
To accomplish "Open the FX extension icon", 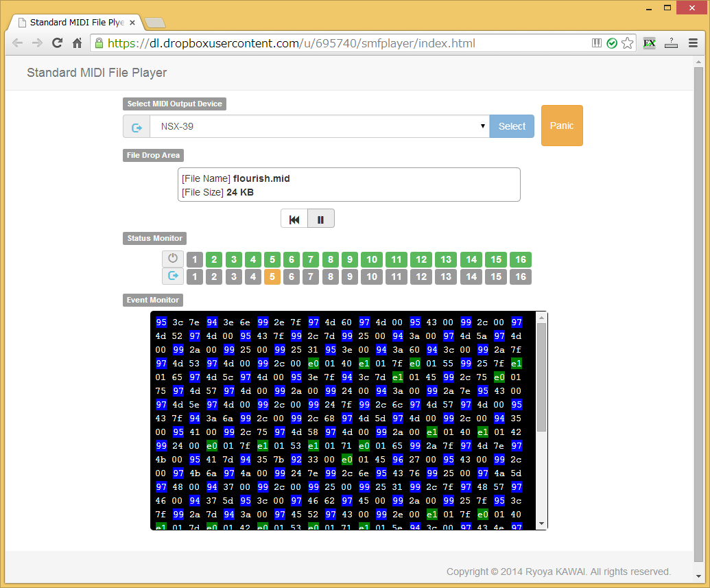I will click(650, 43).
